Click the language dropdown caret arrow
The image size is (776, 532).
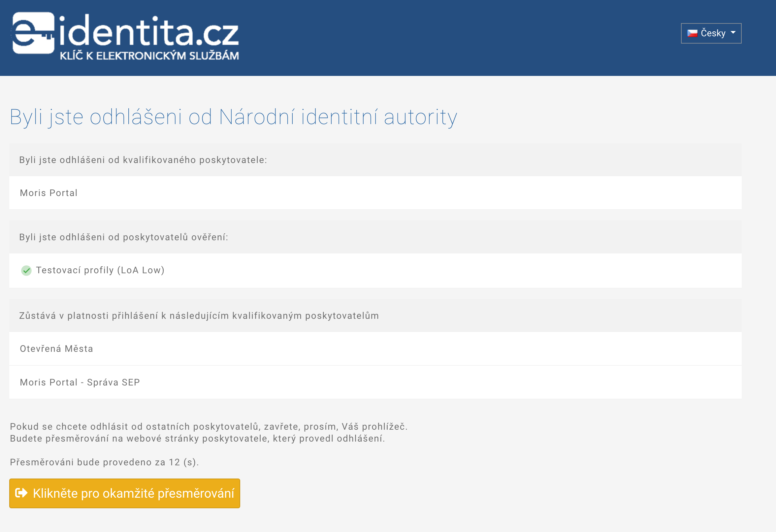733,33
